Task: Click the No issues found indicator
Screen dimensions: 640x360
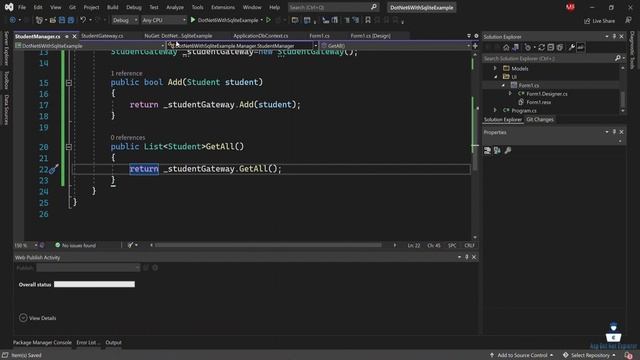Action: [x=76, y=245]
